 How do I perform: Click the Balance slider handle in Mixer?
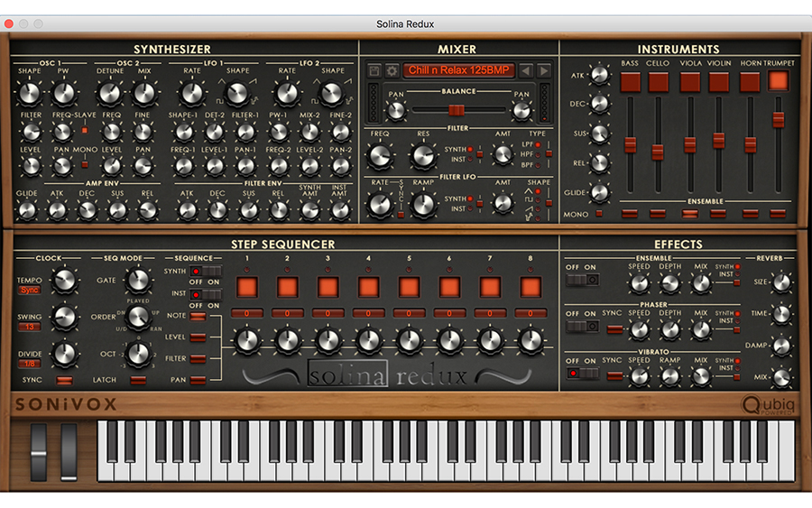tap(457, 110)
